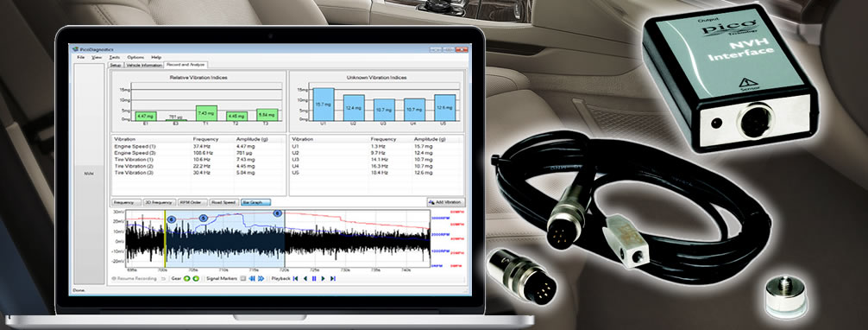Open the Vehicle Information tab
This screenshot has width=868, height=330.
(144, 65)
